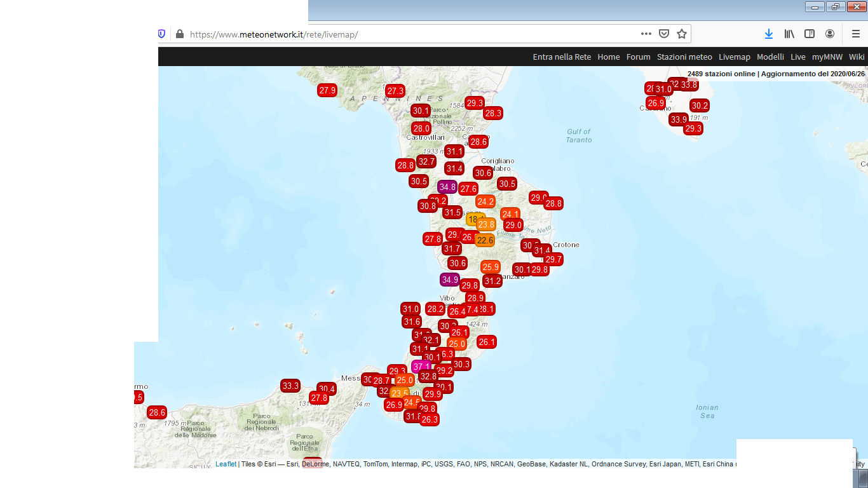Select the orange 23.5 station marker

(400, 393)
